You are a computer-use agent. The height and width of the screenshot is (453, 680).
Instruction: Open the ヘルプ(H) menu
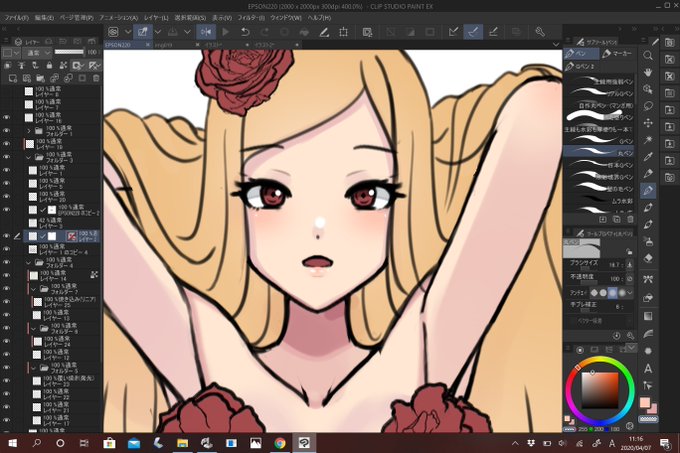pyautogui.click(x=319, y=18)
